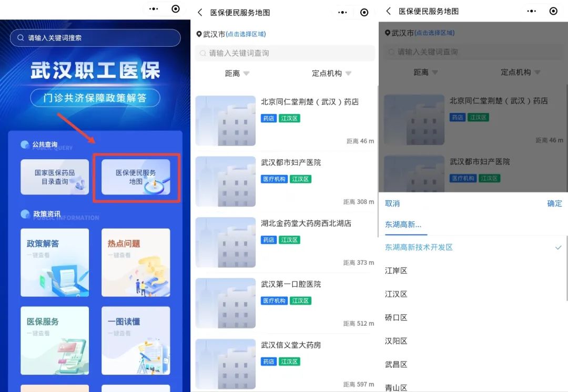Tap the 距离 46 m text on the middle screen
The image size is (568, 392).
360,141
